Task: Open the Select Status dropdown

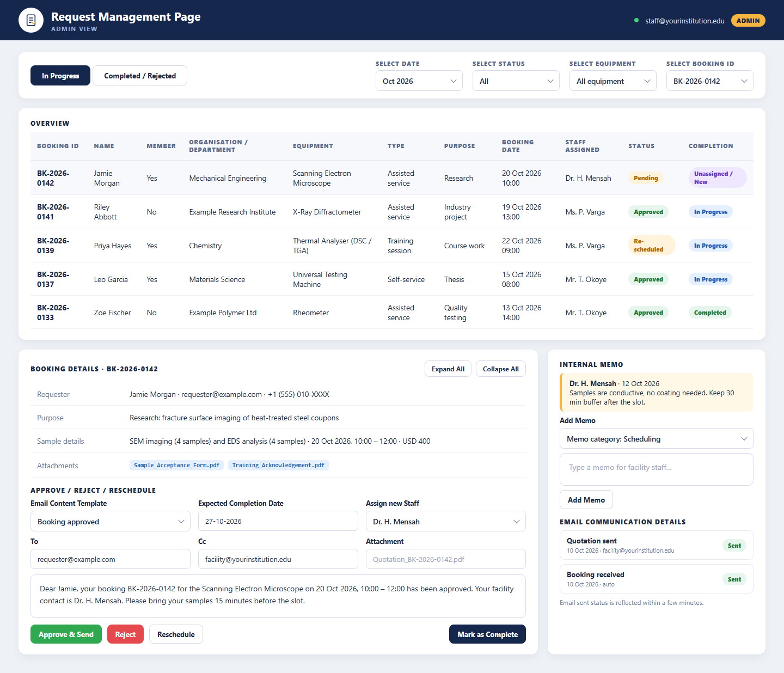Action: (x=516, y=81)
